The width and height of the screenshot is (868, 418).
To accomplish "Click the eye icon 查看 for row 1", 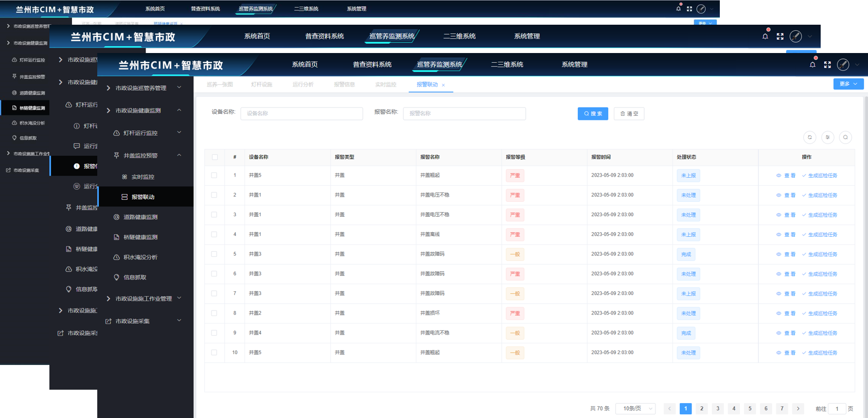I will (785, 176).
